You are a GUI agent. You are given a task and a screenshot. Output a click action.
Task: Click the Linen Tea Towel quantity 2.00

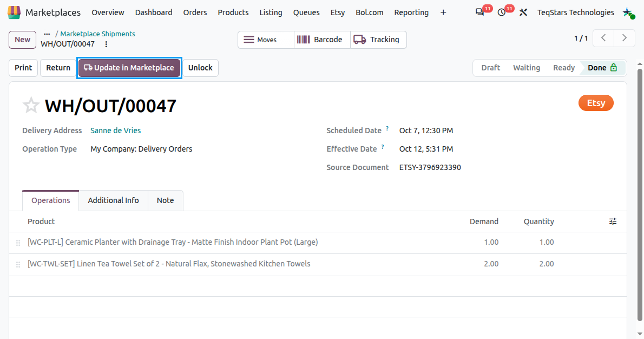tap(547, 264)
